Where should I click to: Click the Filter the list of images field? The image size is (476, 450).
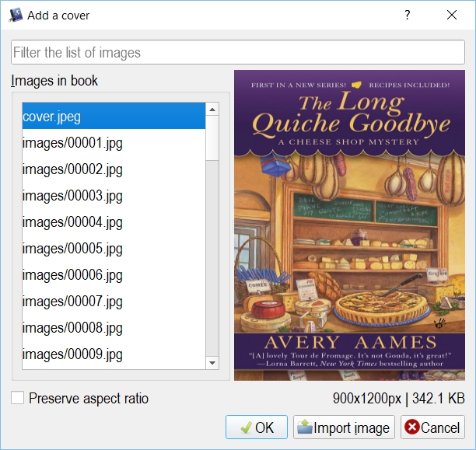click(x=238, y=52)
